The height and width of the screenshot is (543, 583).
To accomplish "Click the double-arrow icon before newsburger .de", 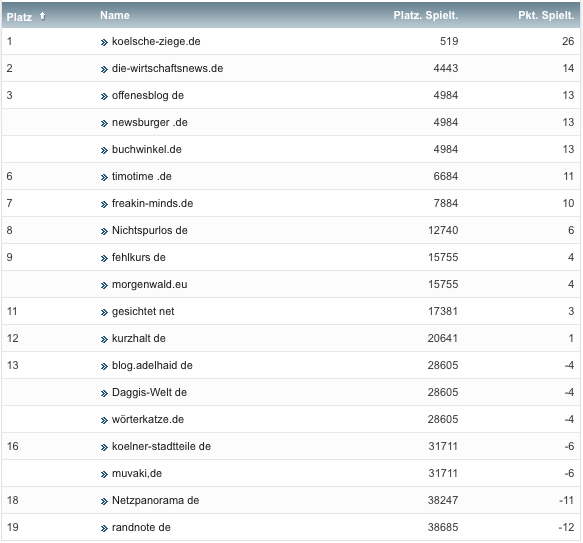I will click(104, 123).
